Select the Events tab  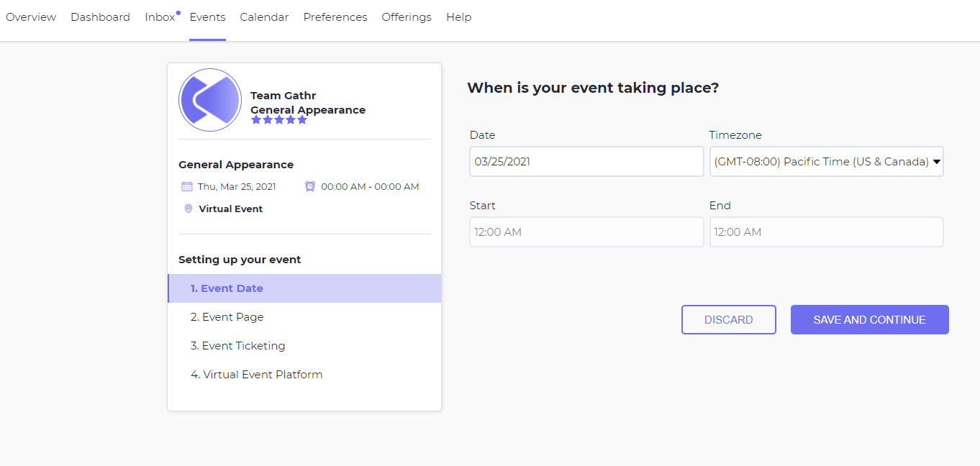click(x=207, y=17)
